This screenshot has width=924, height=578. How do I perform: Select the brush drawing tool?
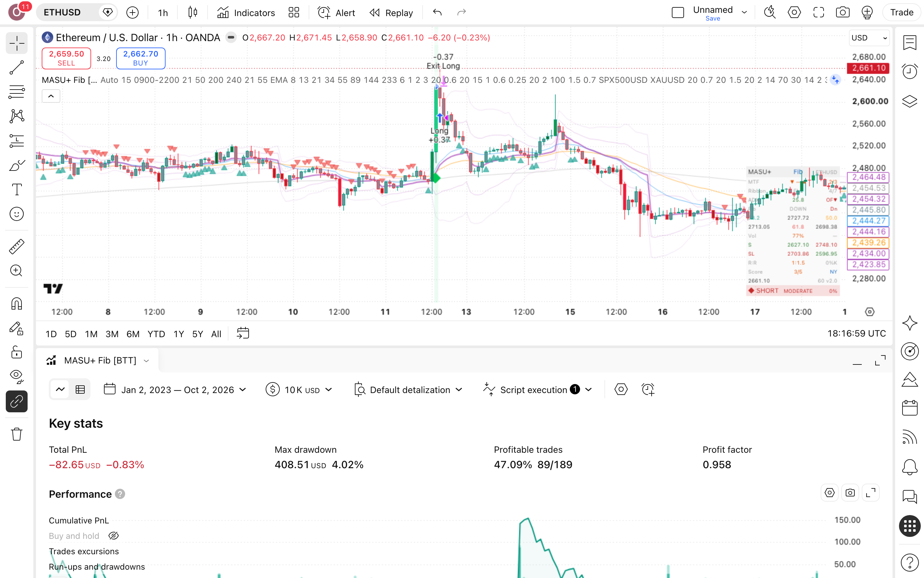(17, 165)
